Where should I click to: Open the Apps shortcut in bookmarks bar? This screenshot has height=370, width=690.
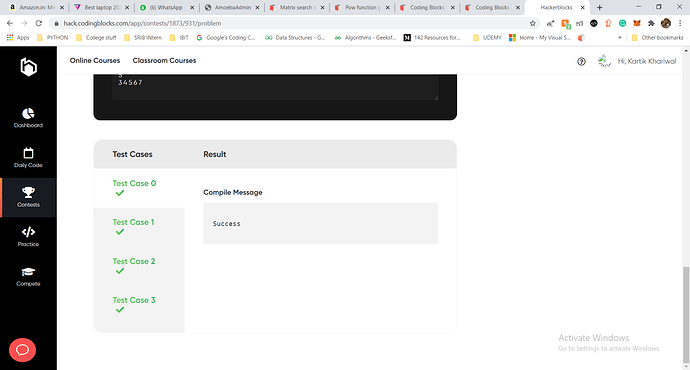(x=18, y=38)
